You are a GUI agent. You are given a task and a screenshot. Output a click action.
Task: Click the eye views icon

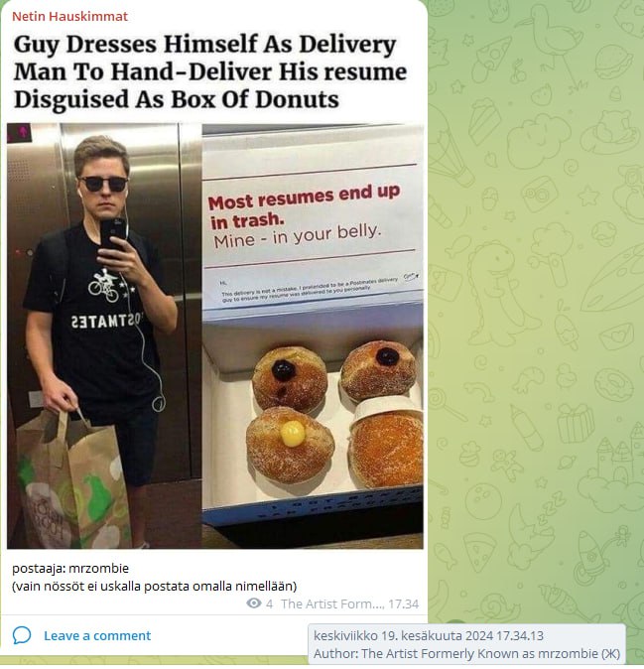254,603
